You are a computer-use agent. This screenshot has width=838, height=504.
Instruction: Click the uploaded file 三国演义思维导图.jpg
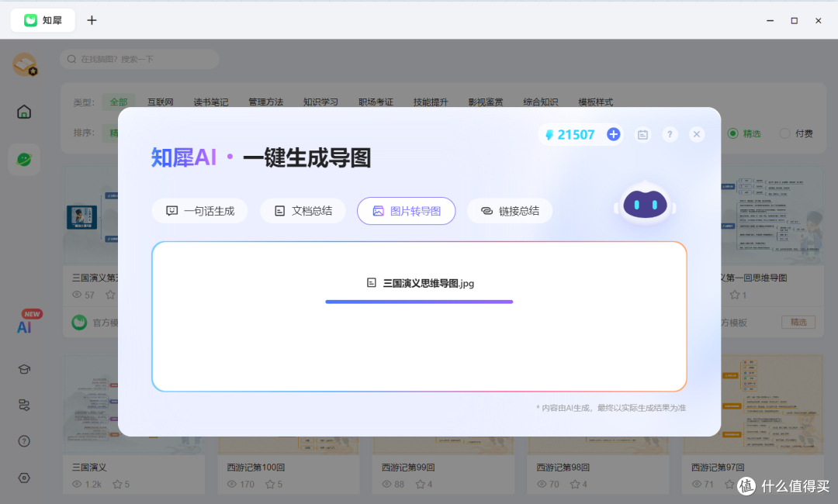click(421, 283)
